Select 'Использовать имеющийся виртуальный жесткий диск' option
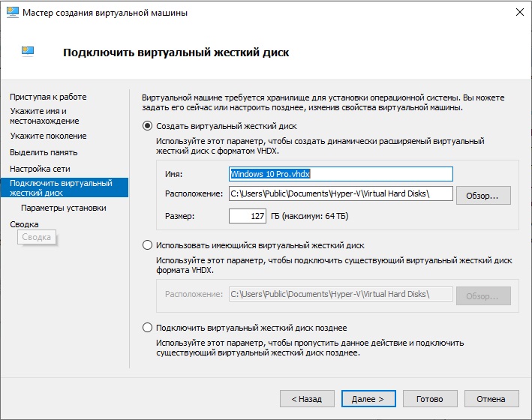Viewport: 532px width, 420px height. point(147,245)
